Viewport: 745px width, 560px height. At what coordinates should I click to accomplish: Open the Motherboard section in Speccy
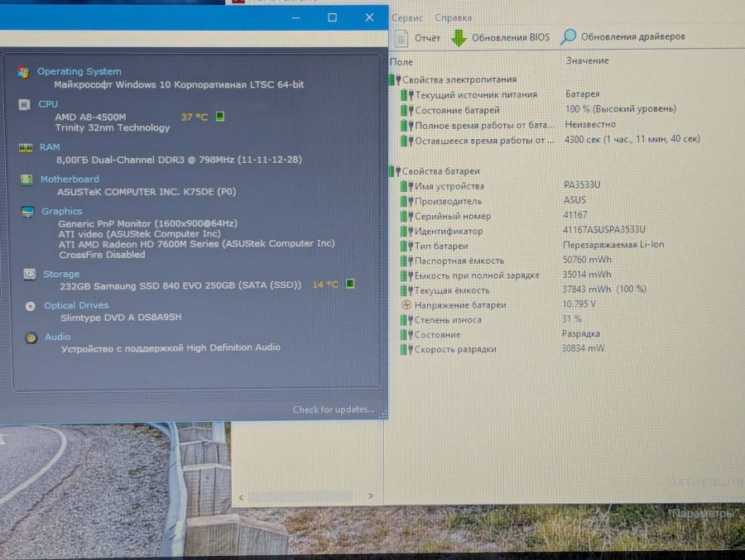(70, 179)
